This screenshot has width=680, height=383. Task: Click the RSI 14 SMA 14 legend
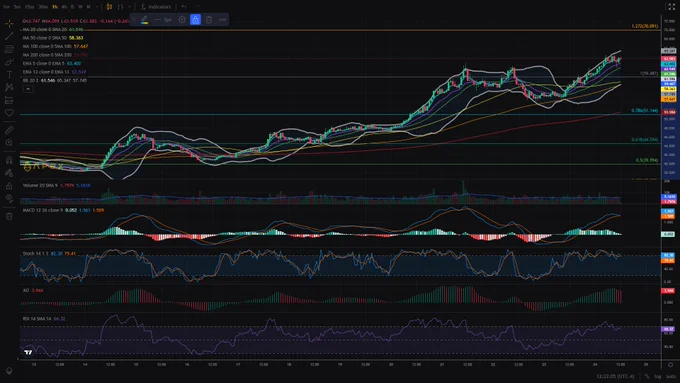tap(44, 319)
